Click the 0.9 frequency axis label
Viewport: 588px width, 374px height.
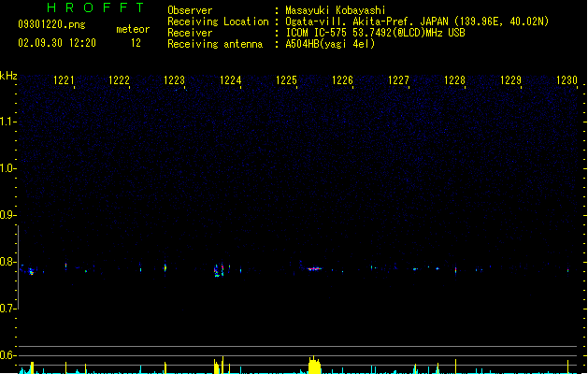click(x=7, y=215)
